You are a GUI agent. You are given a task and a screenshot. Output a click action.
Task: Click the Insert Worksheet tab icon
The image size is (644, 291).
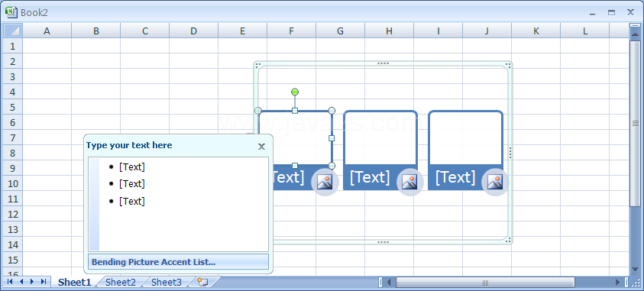click(203, 282)
